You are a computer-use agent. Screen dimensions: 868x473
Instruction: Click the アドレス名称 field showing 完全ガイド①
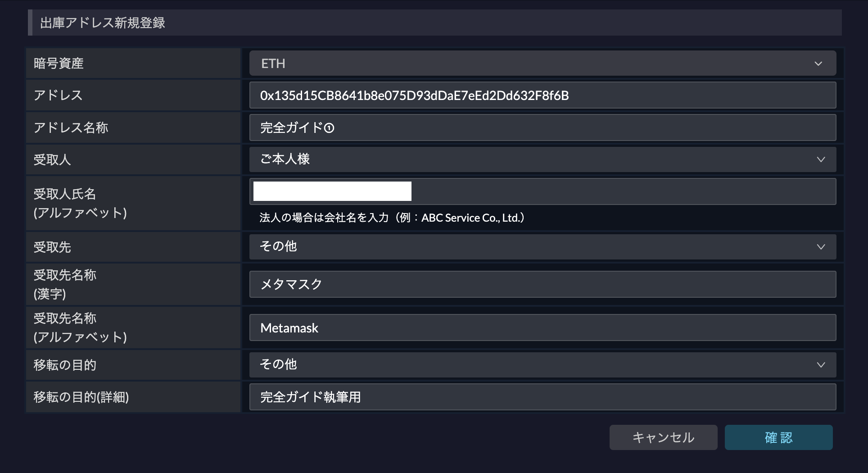coord(542,127)
